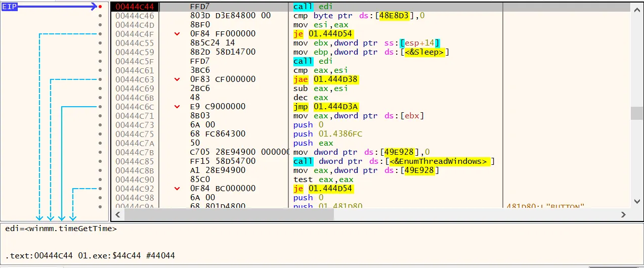Click the 'je 01.444D54' instruction at 00444C92

coord(323,189)
